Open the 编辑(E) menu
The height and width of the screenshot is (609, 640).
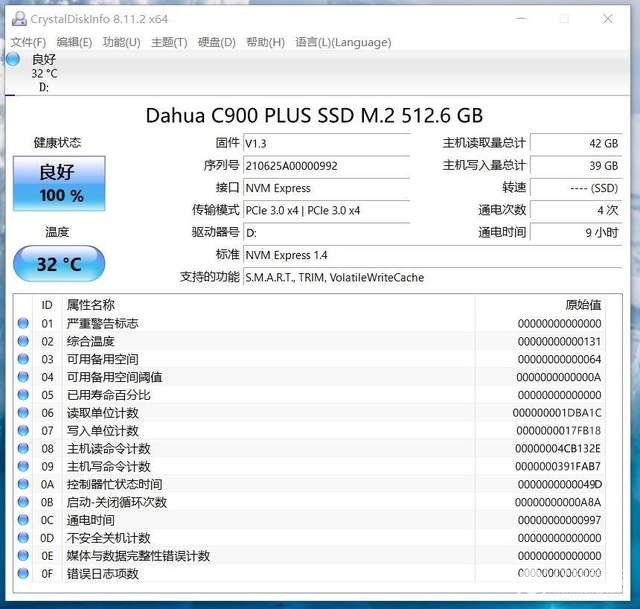[x=74, y=42]
